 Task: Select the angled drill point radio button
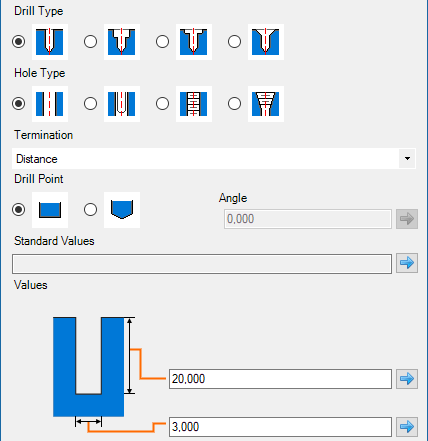click(x=90, y=210)
